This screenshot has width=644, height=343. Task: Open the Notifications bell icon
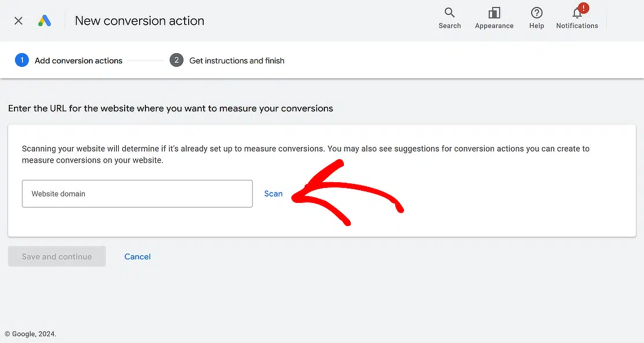point(576,13)
